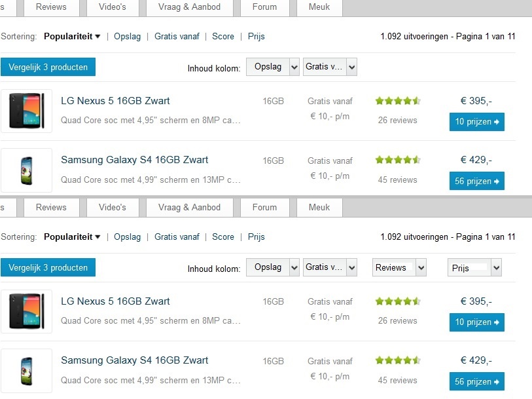Screen dimensions: 532x399
Task: Click LG Nexus 5 star rating in lower copy
Action: [x=398, y=301]
